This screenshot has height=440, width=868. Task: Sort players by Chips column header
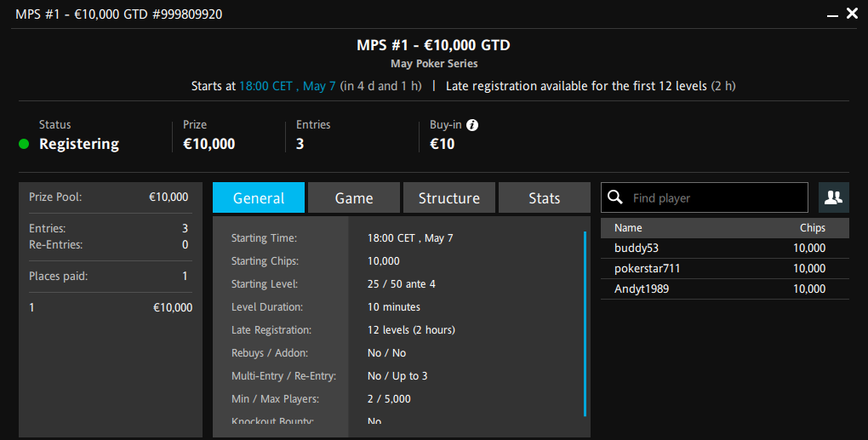coord(812,228)
